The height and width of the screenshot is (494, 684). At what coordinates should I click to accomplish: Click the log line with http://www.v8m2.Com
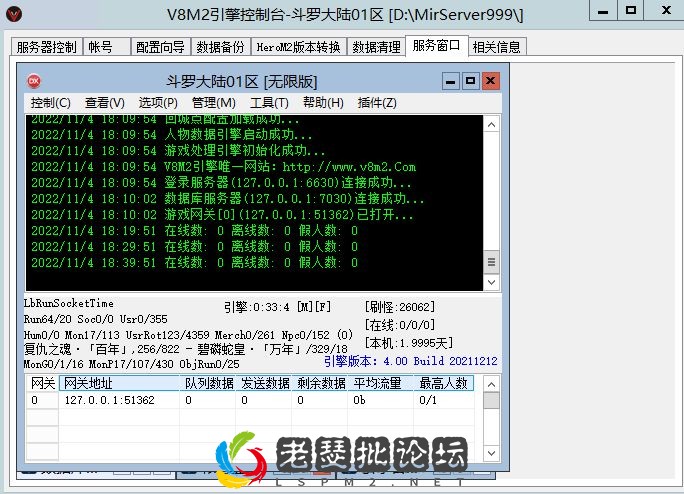(x=223, y=167)
